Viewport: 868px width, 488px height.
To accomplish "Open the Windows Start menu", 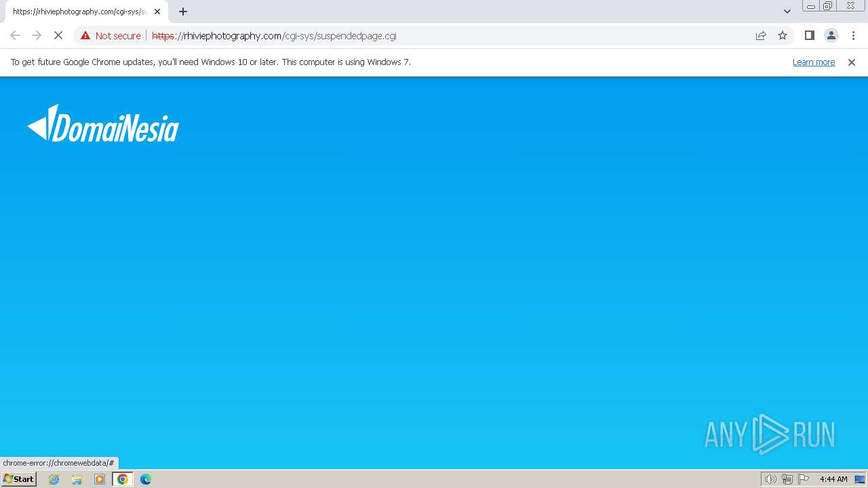I will (x=18, y=479).
